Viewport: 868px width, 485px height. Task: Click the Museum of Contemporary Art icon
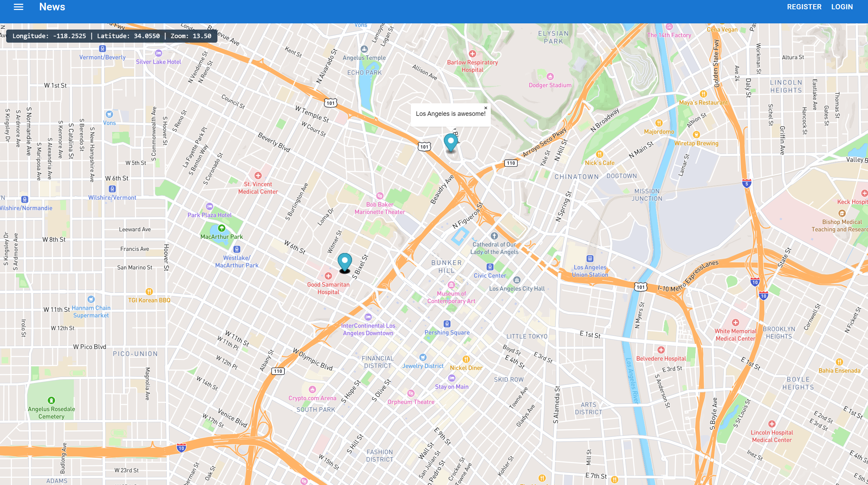point(451,285)
